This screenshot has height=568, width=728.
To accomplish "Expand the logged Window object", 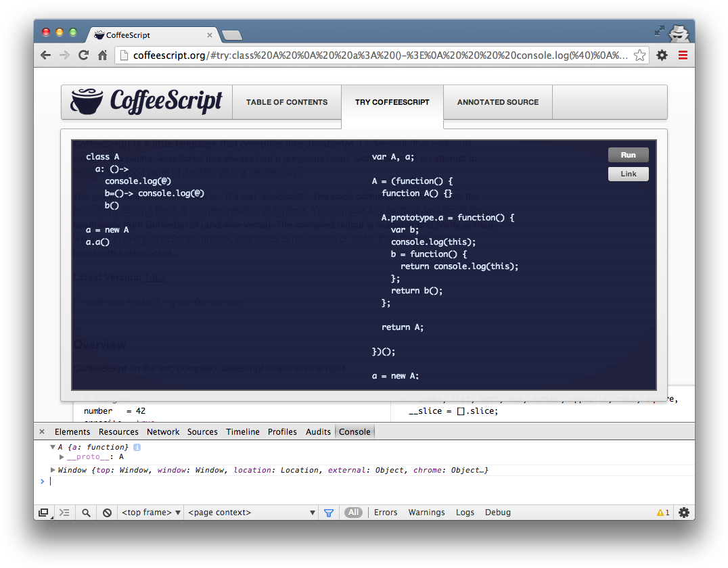I will pos(53,470).
